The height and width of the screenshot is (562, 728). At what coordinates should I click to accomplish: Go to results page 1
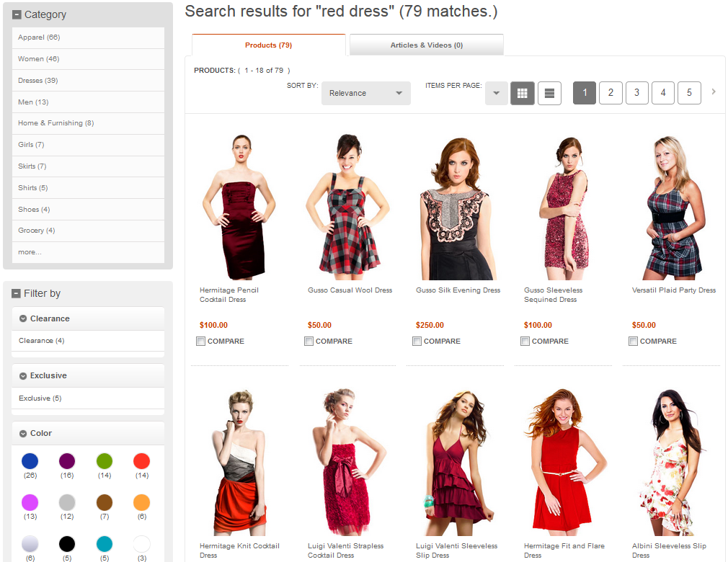pyautogui.click(x=585, y=93)
